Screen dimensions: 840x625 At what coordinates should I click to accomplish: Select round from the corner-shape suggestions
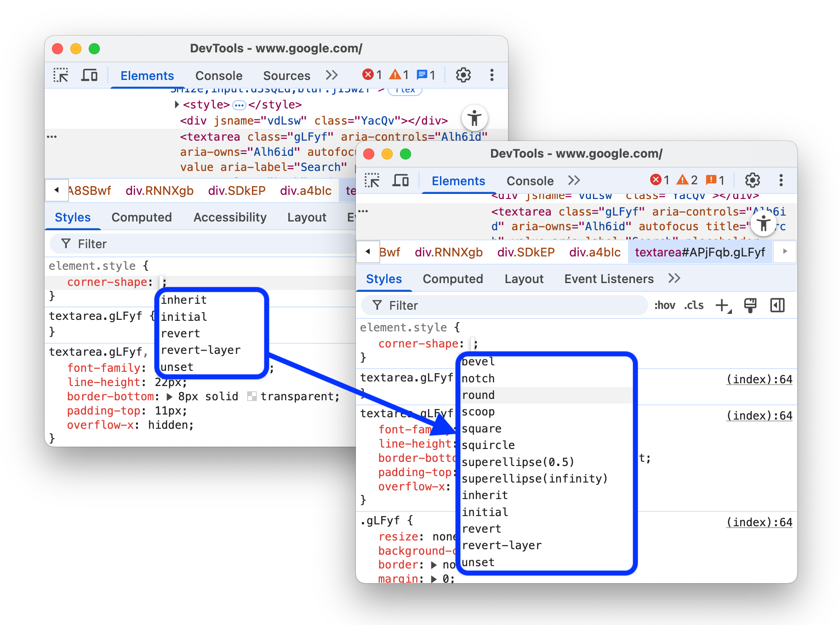(479, 395)
